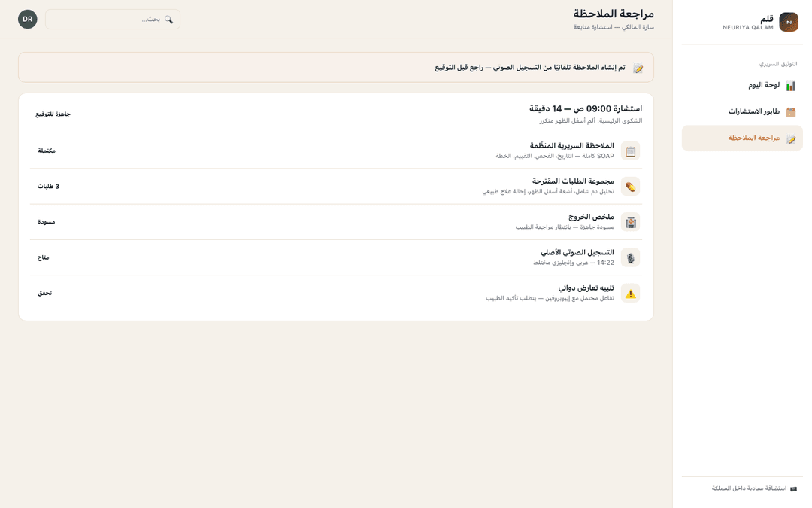Open the ملخص الخروج row title
Image resolution: width=812 pixels, height=508 pixels.
pos(591,217)
